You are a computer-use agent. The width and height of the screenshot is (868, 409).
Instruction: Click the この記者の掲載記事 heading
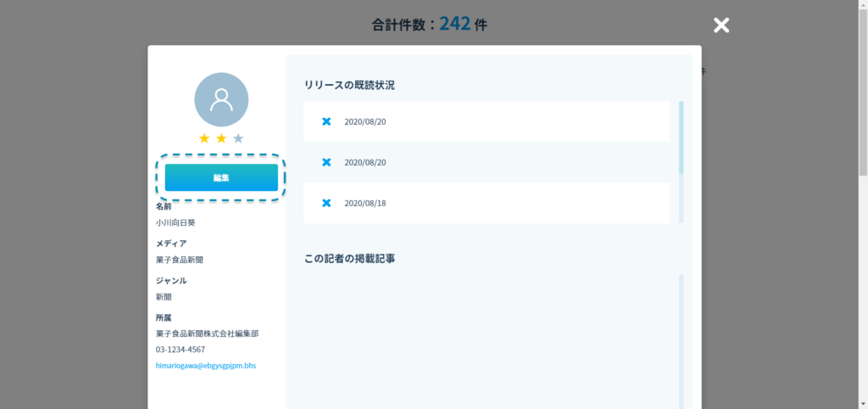[349, 258]
